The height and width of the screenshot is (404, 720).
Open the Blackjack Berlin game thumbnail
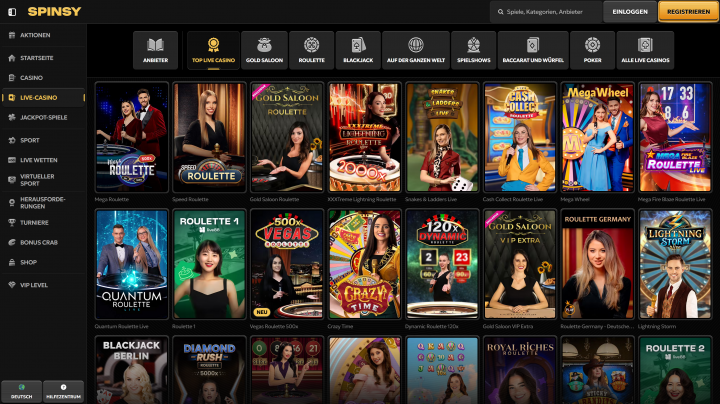(132, 370)
